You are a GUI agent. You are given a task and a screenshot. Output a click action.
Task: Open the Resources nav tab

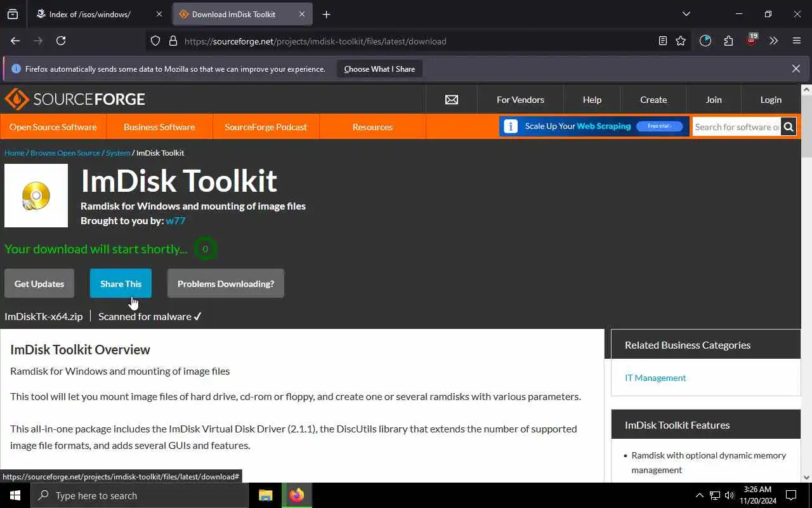coord(372,127)
